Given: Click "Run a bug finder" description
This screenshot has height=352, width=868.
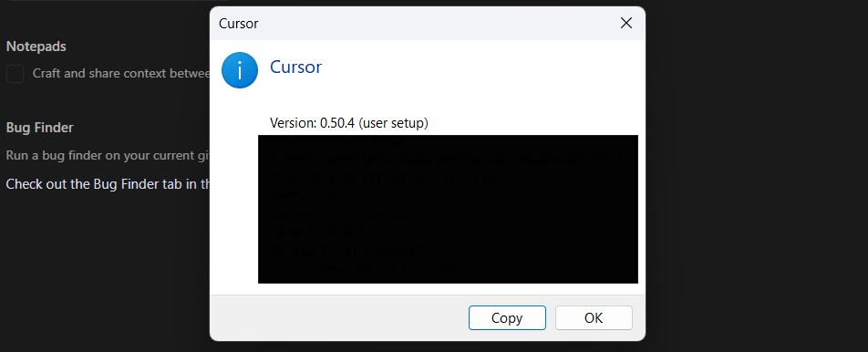Looking at the screenshot, I should click(108, 156).
